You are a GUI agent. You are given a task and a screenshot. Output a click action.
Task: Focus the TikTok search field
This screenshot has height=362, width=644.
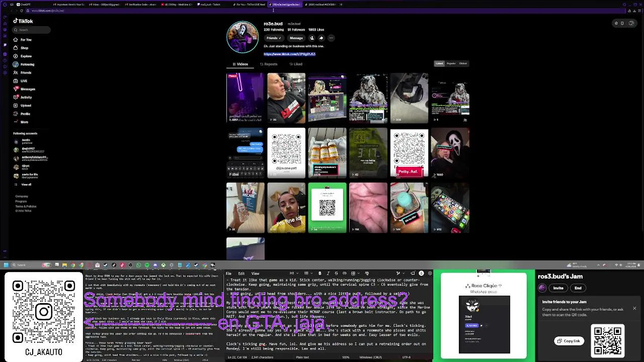32,30
